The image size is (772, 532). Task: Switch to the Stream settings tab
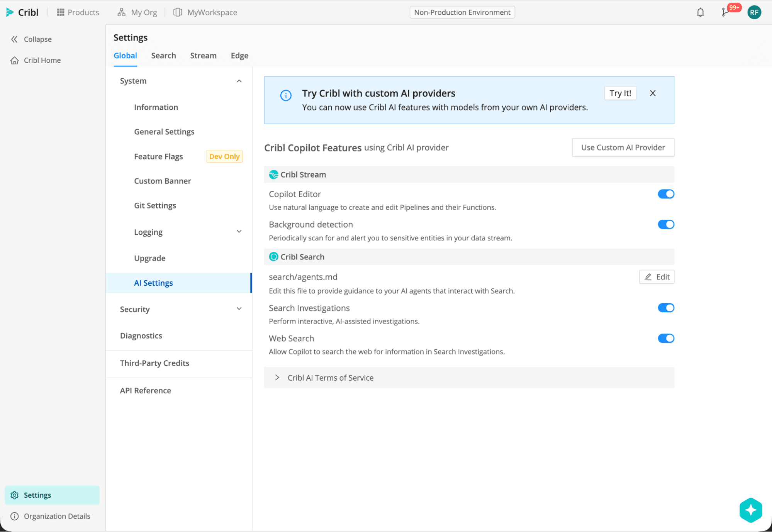coord(203,56)
